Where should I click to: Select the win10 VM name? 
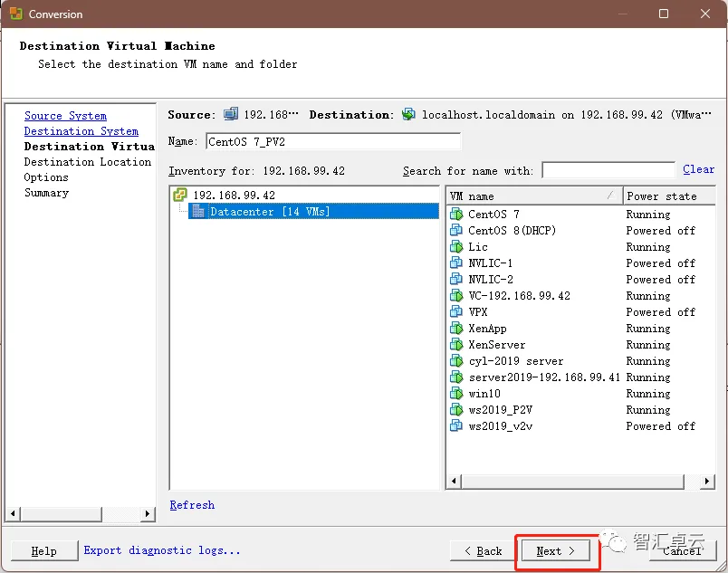pyautogui.click(x=484, y=394)
